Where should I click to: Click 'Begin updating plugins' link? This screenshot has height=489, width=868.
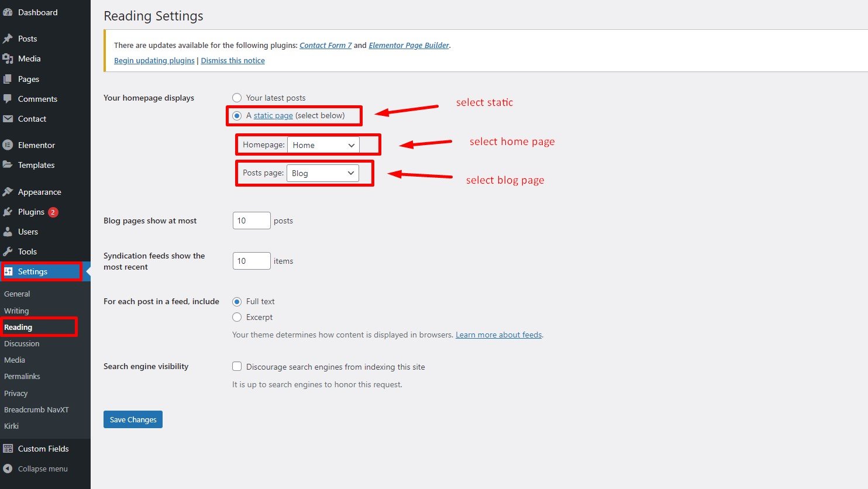pyautogui.click(x=154, y=60)
